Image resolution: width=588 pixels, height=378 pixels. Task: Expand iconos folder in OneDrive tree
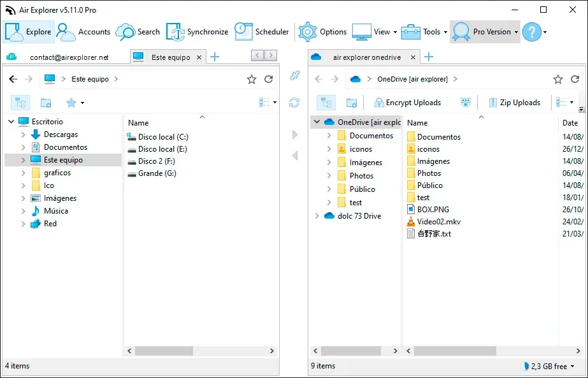click(x=329, y=149)
